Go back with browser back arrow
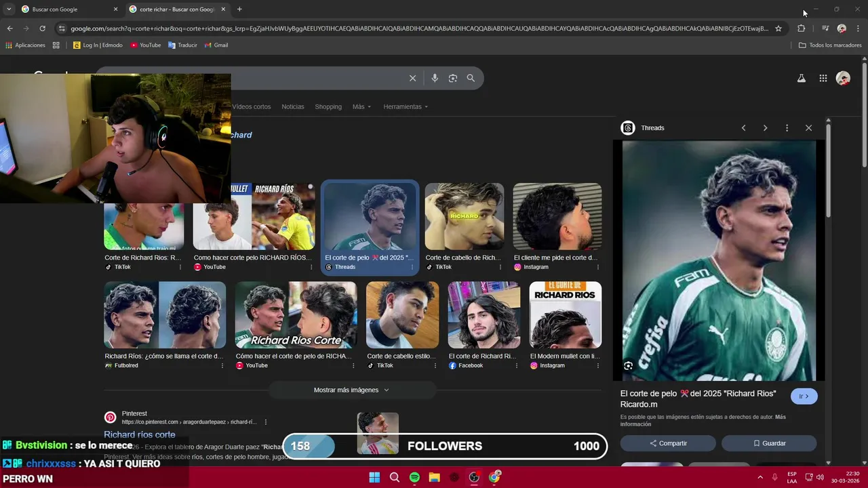Viewport: 868px width, 488px height. point(9,28)
